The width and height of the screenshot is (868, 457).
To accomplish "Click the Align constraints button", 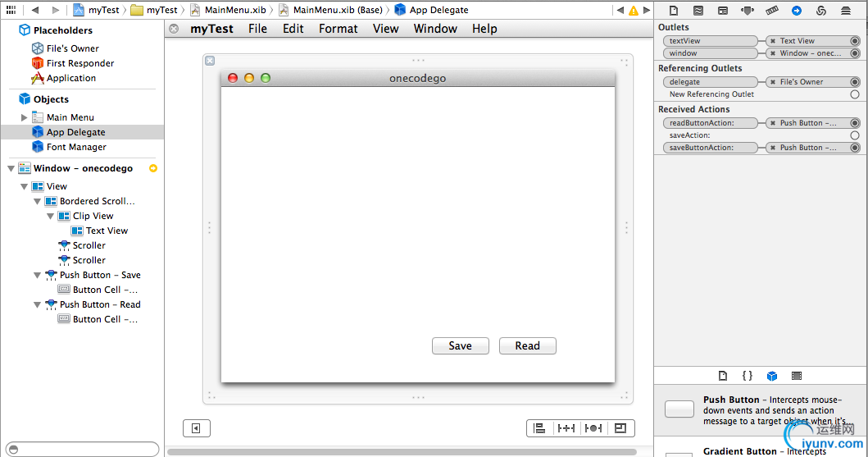I will coord(539,428).
